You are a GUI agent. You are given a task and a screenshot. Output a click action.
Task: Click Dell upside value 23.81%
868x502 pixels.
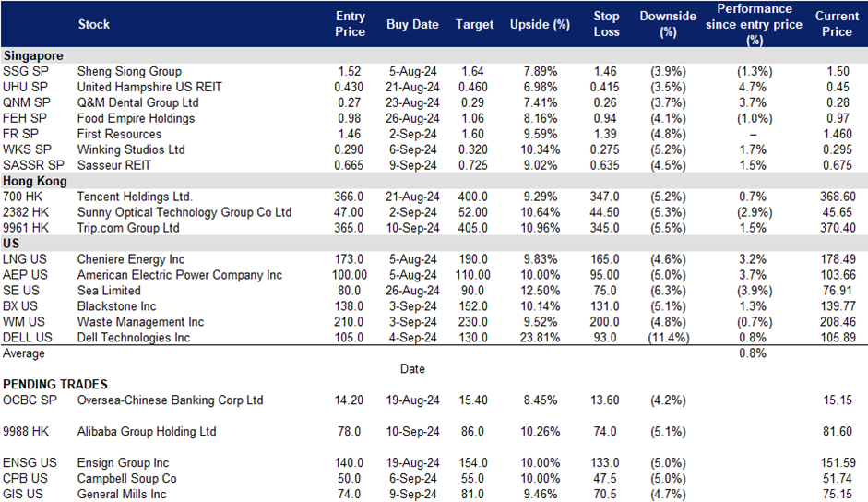coord(540,338)
